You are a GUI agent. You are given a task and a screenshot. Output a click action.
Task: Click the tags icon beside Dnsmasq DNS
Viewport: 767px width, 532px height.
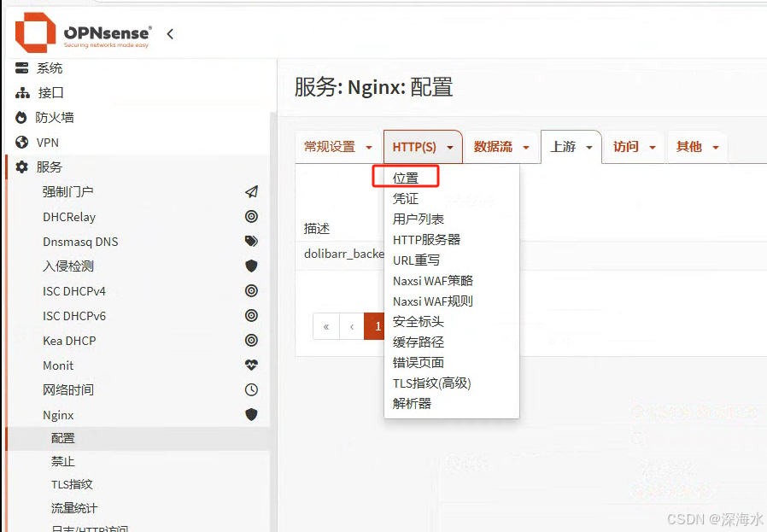coord(251,241)
